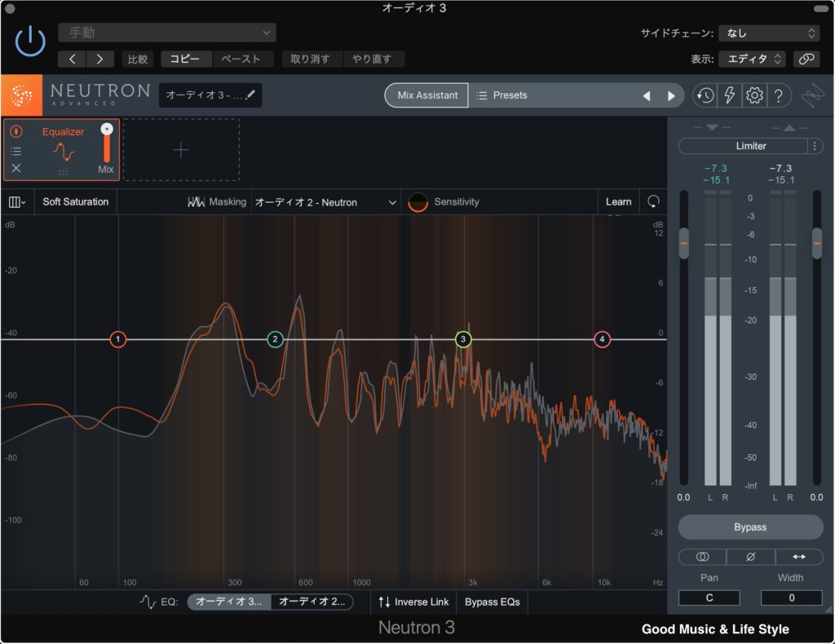
Task: Toggle zero latency lightning icon
Action: coord(730,96)
